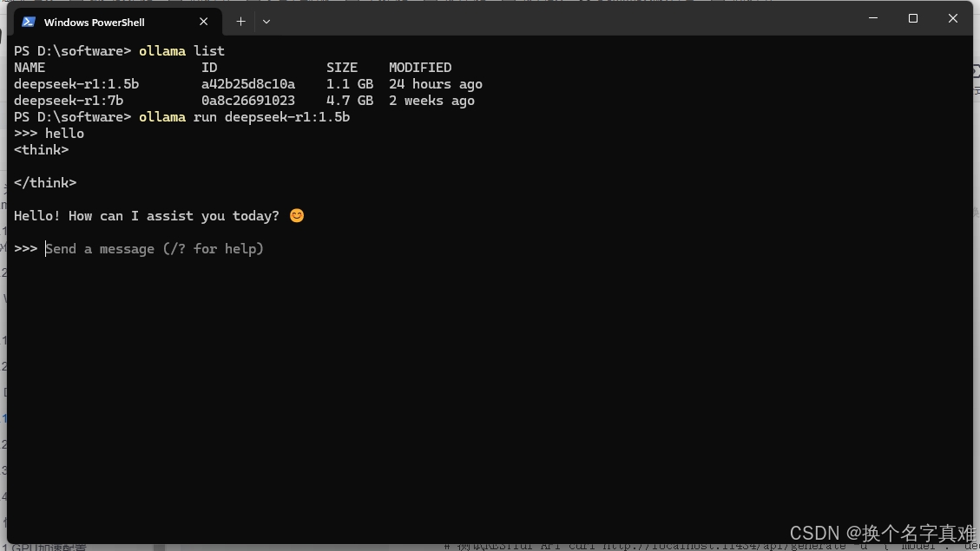The width and height of the screenshot is (980, 551).
Task: Click the 4.7 GB size value
Action: [350, 101]
